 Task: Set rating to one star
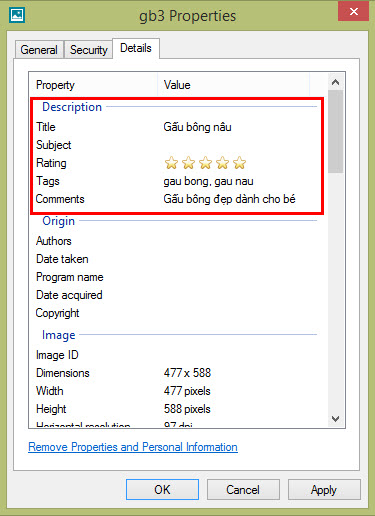171,163
